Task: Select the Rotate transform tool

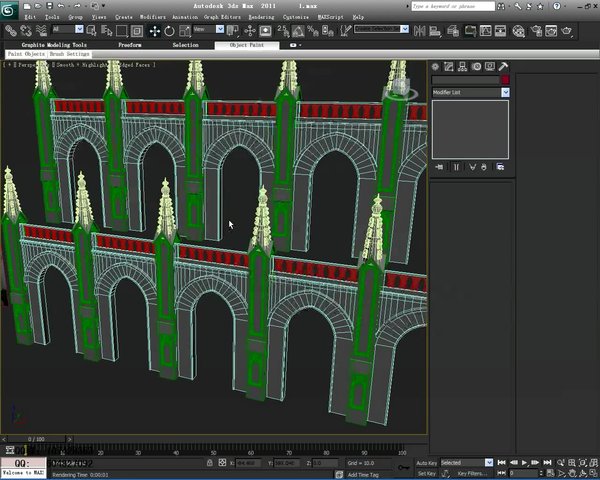Action: (x=169, y=31)
